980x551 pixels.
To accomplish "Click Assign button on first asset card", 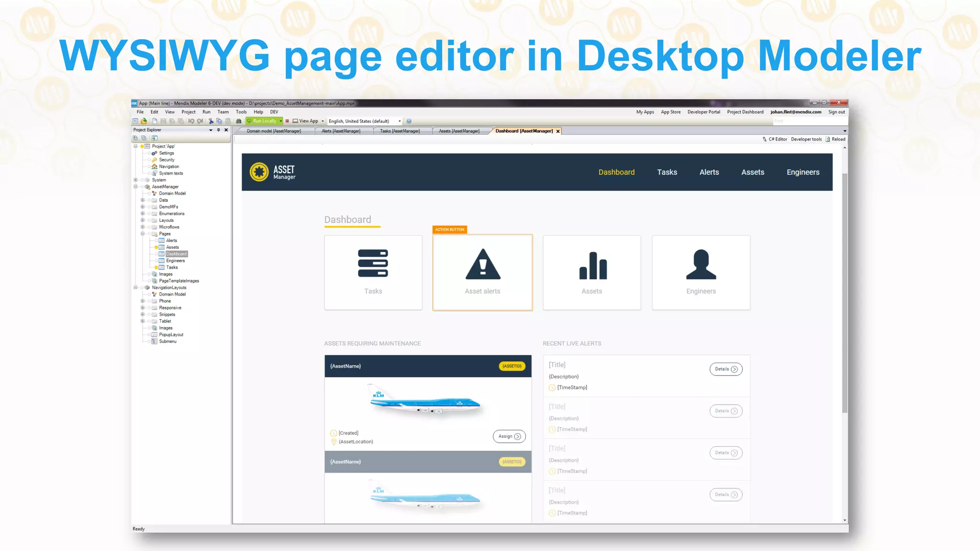I will (509, 436).
